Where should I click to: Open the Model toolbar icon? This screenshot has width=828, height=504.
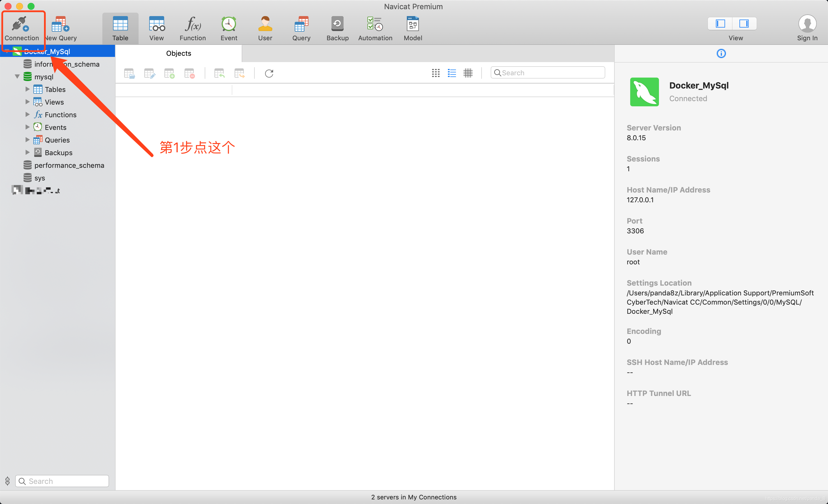tap(413, 24)
